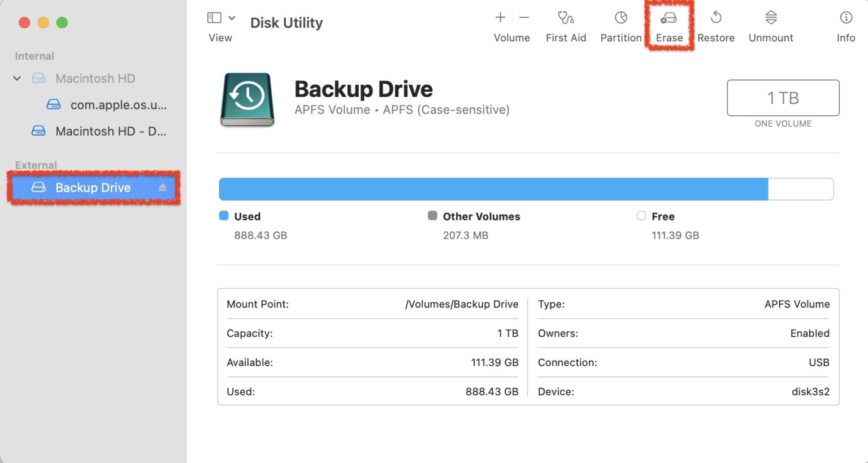This screenshot has width=868, height=463.
Task: Click the Restore icon
Action: pos(715,25)
